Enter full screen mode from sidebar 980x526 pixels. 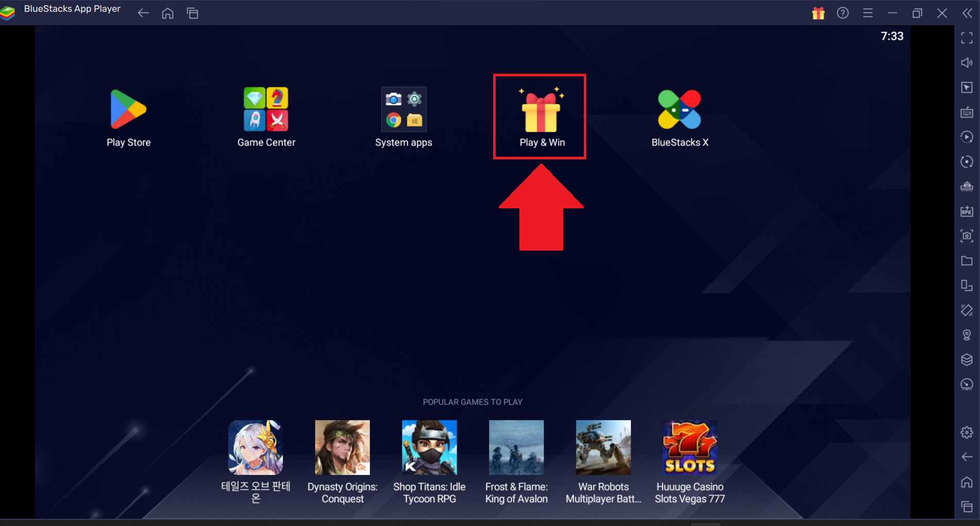coord(967,38)
